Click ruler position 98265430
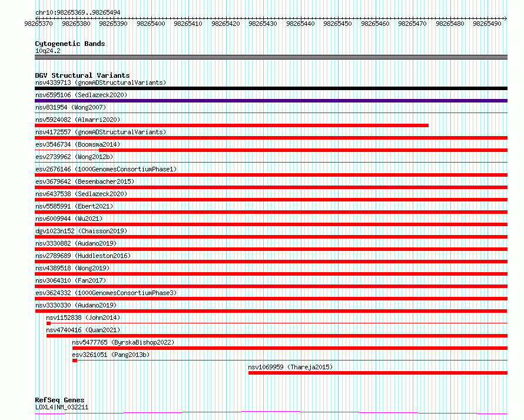The width and height of the screenshot is (524, 420). tap(263, 24)
